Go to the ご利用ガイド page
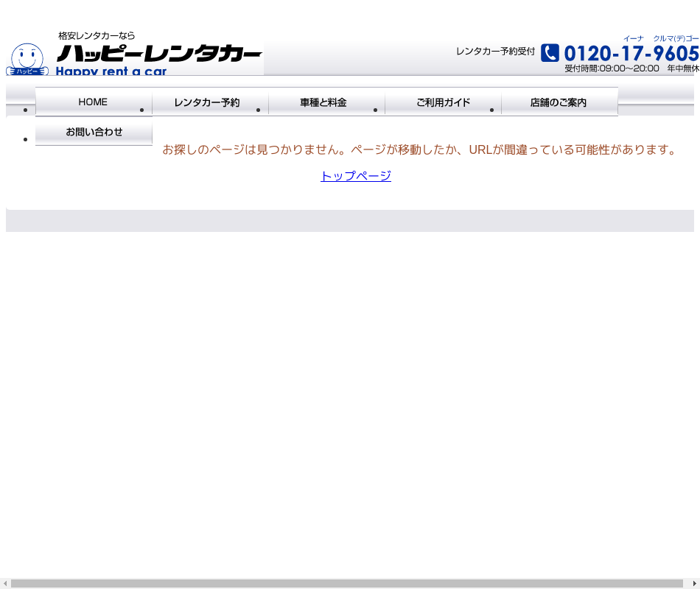The width and height of the screenshot is (700, 589). pyautogui.click(x=443, y=102)
